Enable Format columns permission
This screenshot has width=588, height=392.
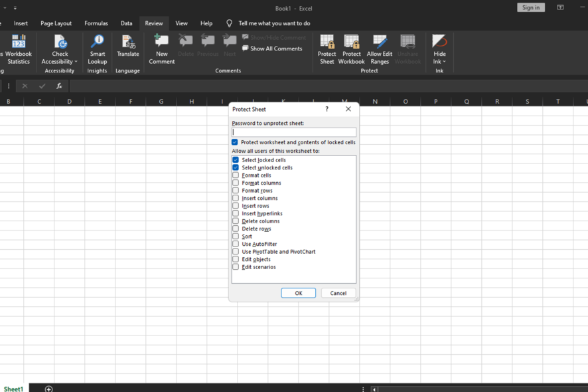pos(236,183)
